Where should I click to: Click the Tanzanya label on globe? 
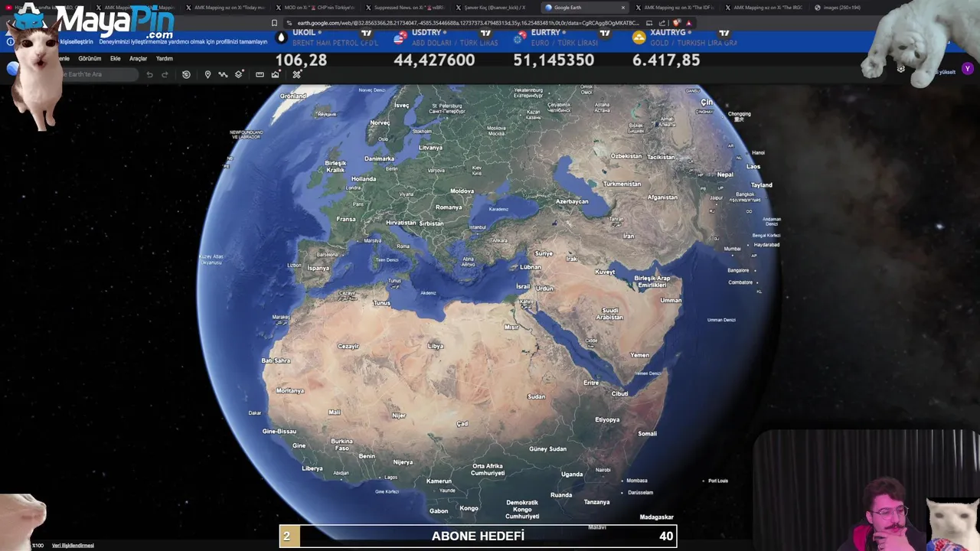(x=596, y=502)
